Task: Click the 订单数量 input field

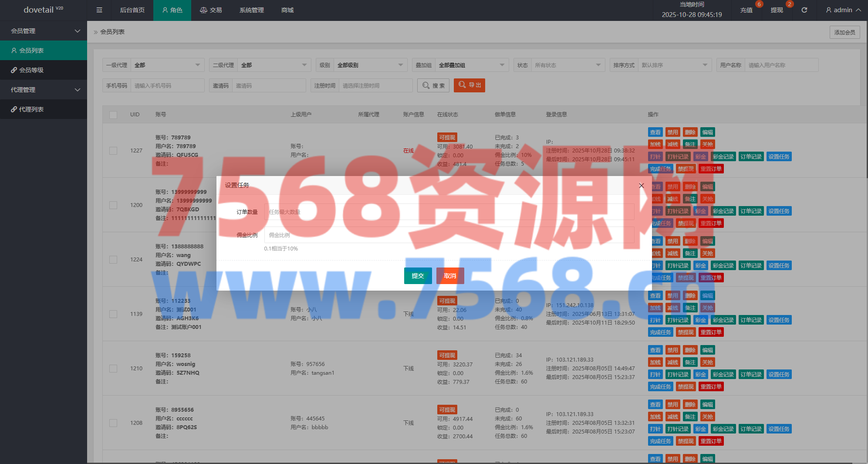Action: pyautogui.click(x=449, y=212)
